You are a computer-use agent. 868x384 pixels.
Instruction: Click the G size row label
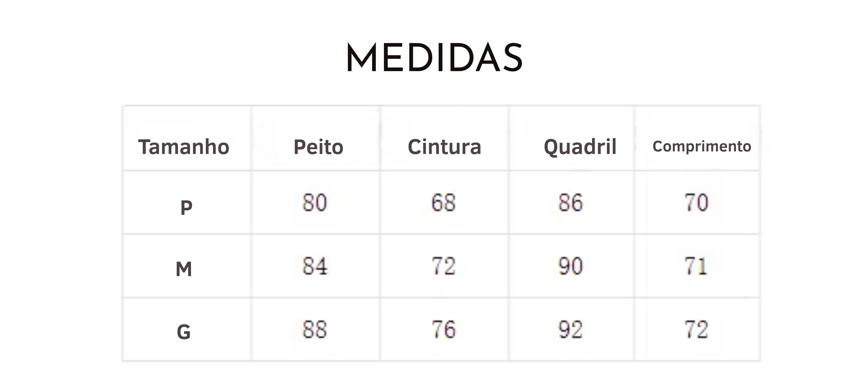pos(184,332)
